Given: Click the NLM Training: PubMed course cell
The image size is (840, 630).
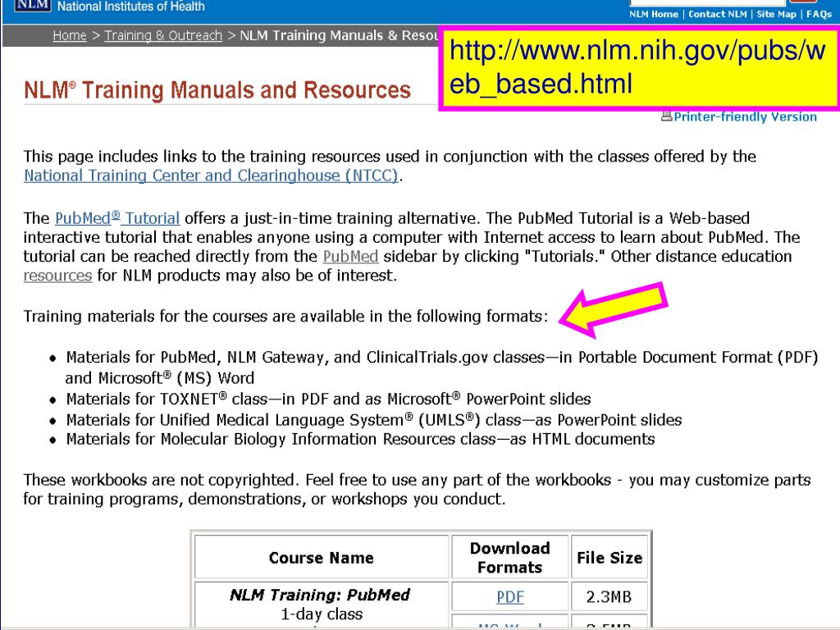Looking at the screenshot, I should (321, 605).
